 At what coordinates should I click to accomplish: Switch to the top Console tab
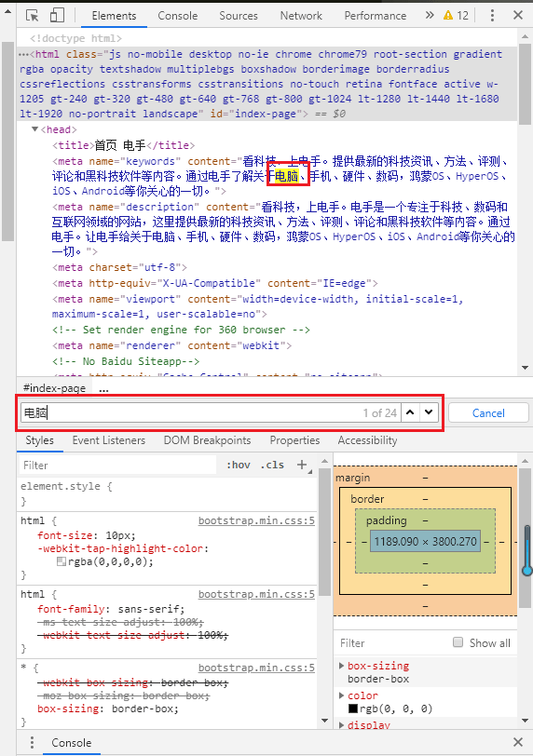tap(177, 16)
